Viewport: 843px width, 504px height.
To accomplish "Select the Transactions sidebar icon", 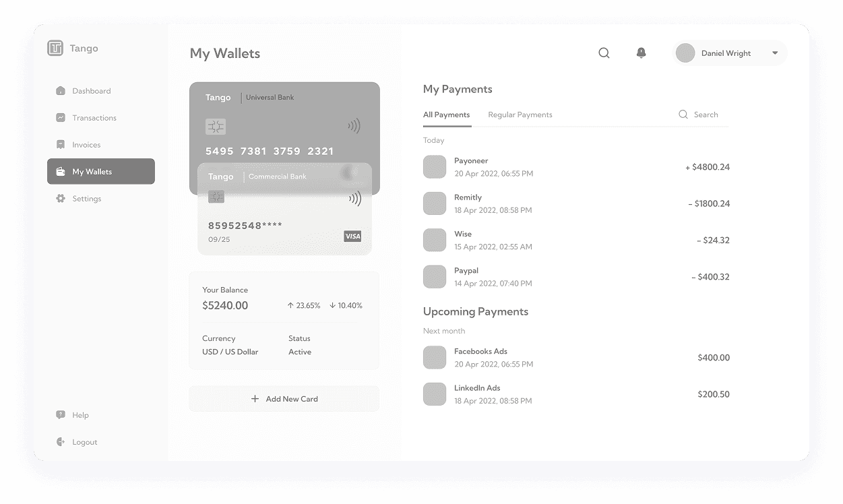I will 61,117.
